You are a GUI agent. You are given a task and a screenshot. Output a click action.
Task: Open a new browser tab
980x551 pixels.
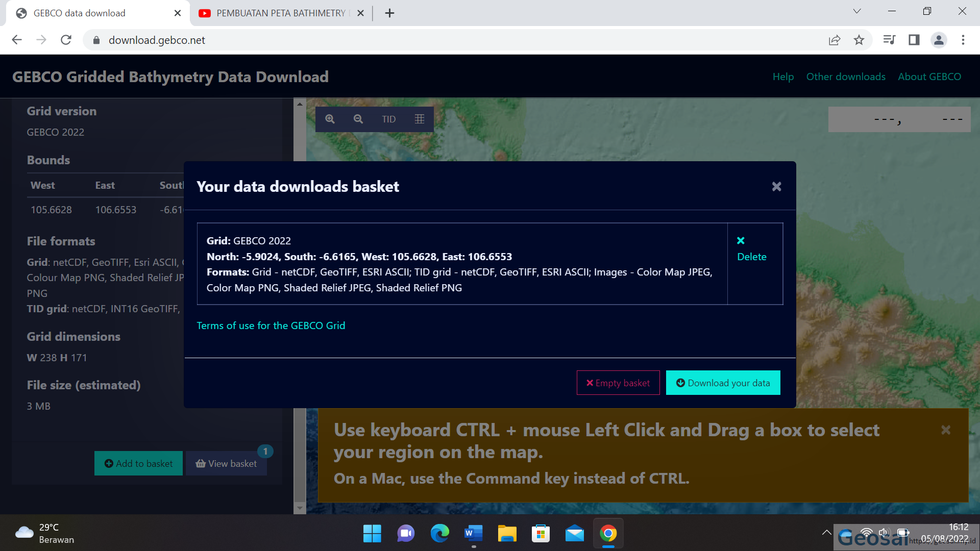click(x=389, y=13)
